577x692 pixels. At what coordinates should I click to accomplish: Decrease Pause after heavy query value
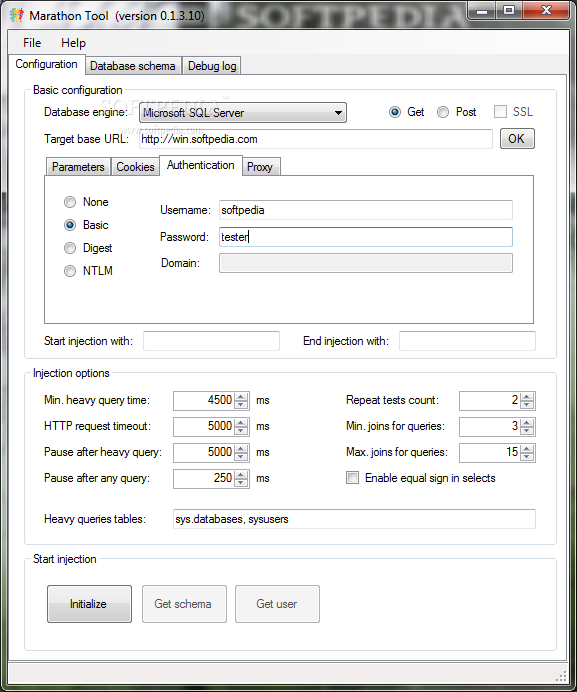241,457
